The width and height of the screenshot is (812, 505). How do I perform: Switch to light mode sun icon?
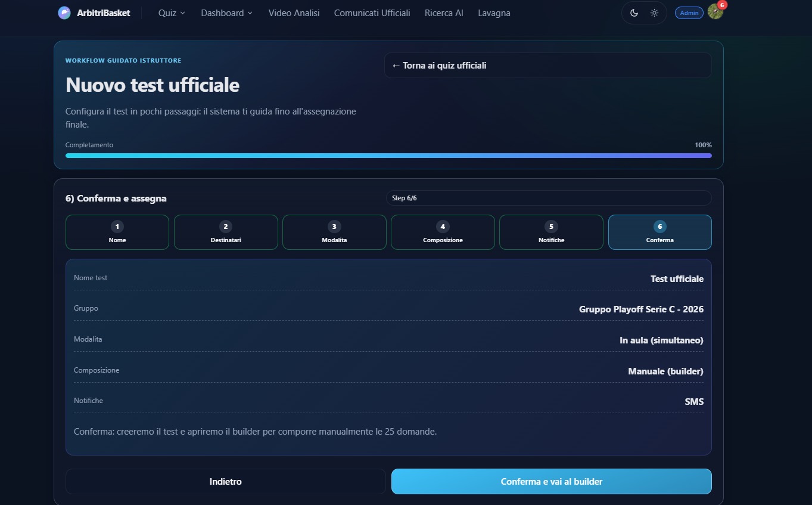654,13
